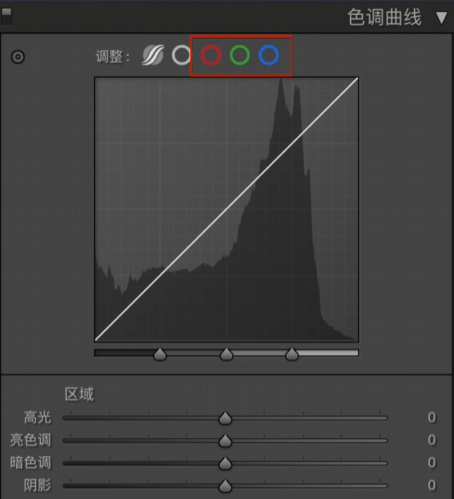Image resolution: width=454 pixels, height=499 pixels.
Task: Click the 阴影 value field
Action: pos(432,485)
